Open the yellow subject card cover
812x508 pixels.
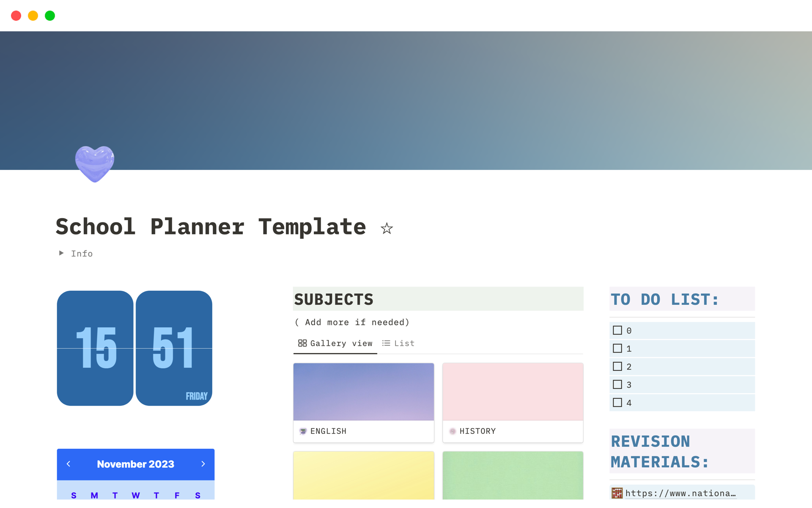364,475
